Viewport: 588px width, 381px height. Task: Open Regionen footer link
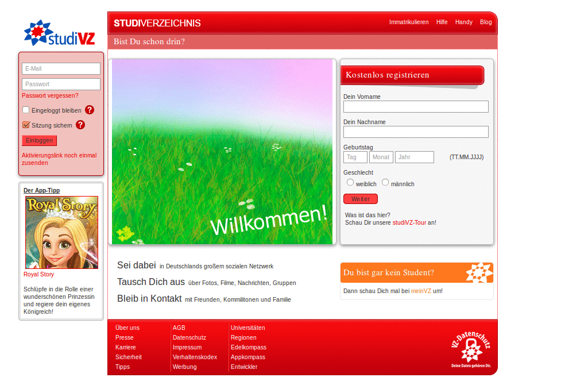[243, 337]
